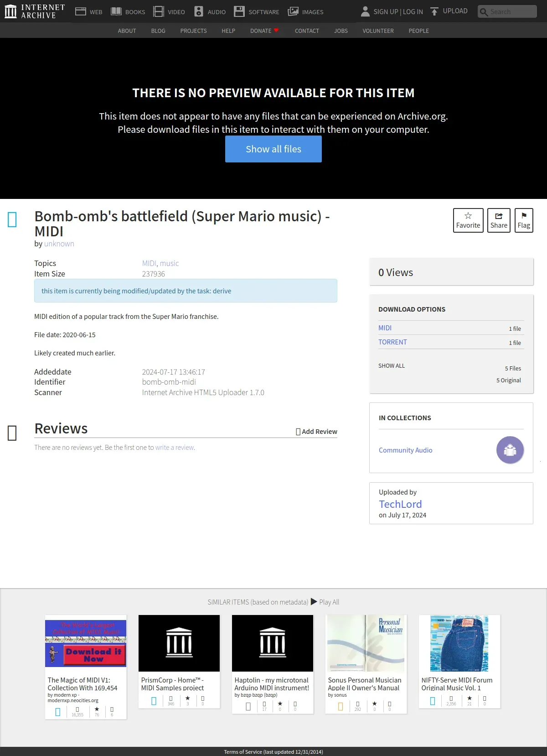Open the About menu item

[x=127, y=31]
